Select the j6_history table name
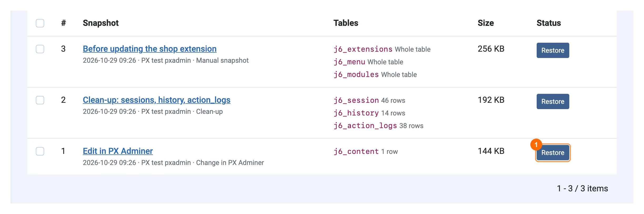 (356, 113)
